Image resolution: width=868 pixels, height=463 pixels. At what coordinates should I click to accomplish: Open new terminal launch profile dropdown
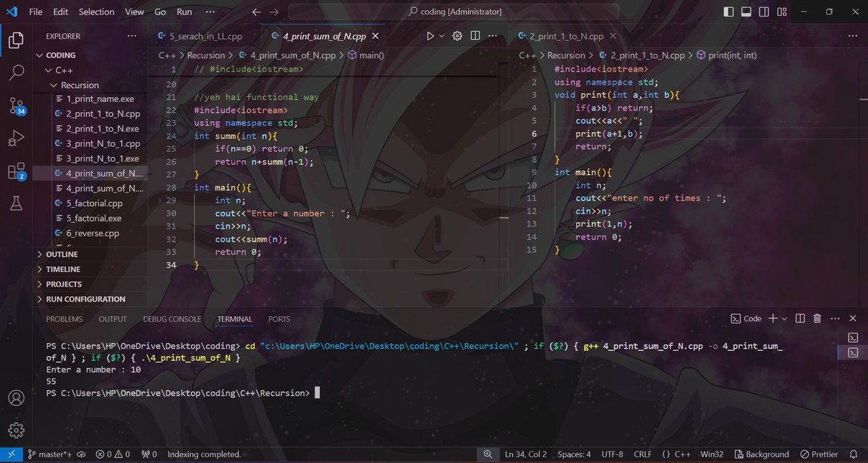786,318
